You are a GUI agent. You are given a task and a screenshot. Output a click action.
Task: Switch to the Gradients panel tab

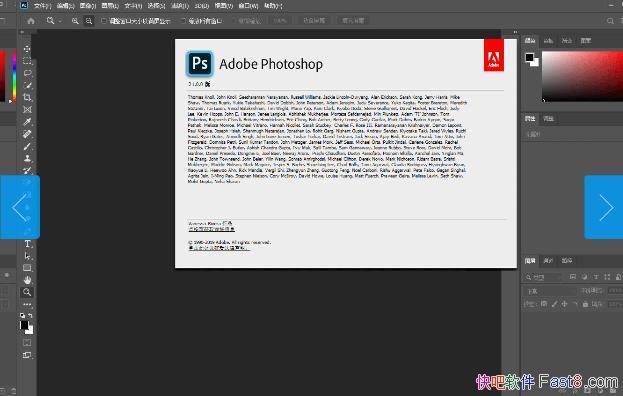(567, 41)
